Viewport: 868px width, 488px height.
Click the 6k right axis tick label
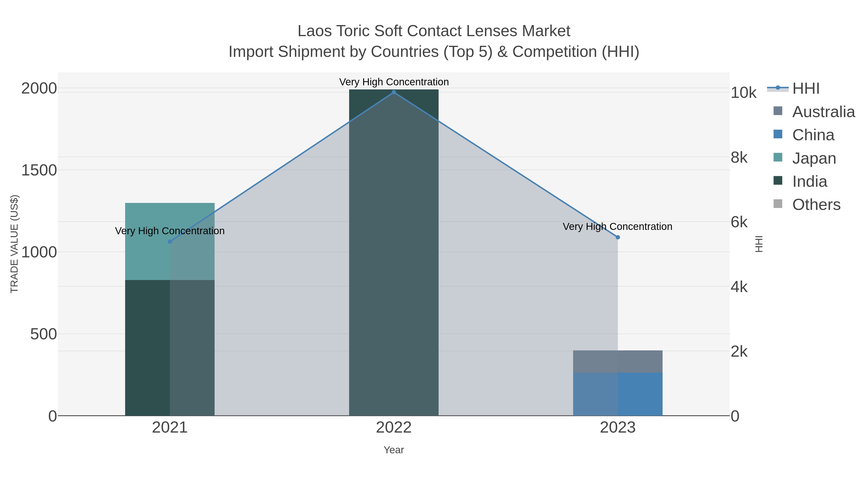(739, 222)
